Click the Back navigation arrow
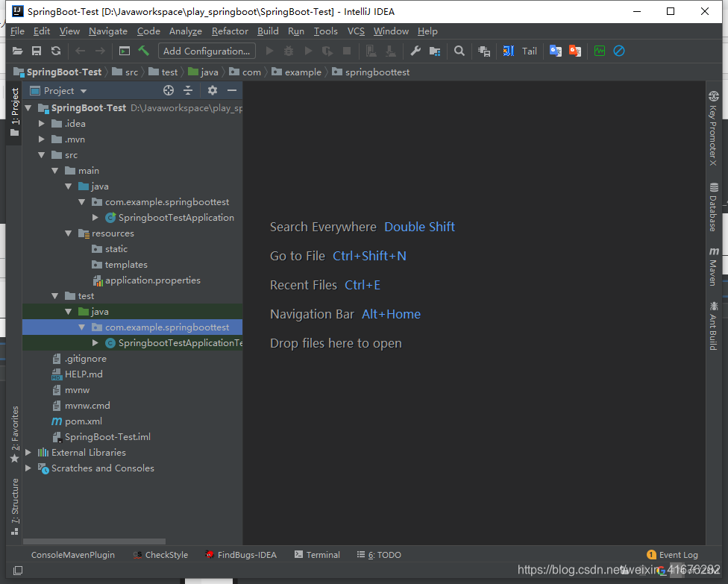The image size is (728, 584). [81, 51]
